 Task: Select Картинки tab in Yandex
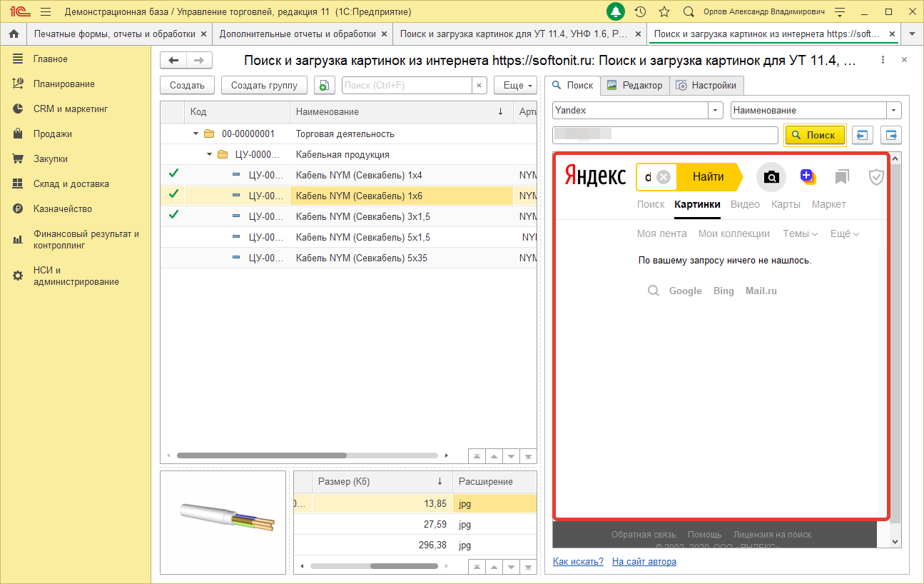(697, 204)
